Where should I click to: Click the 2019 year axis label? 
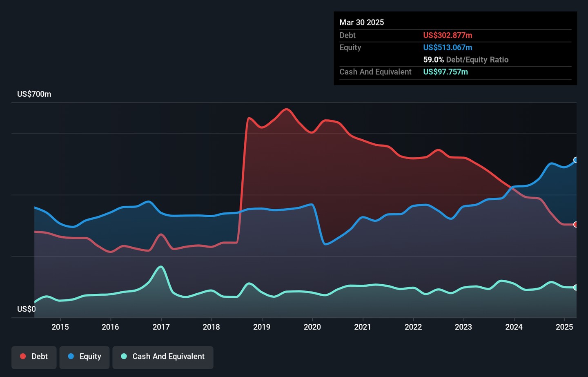point(262,327)
